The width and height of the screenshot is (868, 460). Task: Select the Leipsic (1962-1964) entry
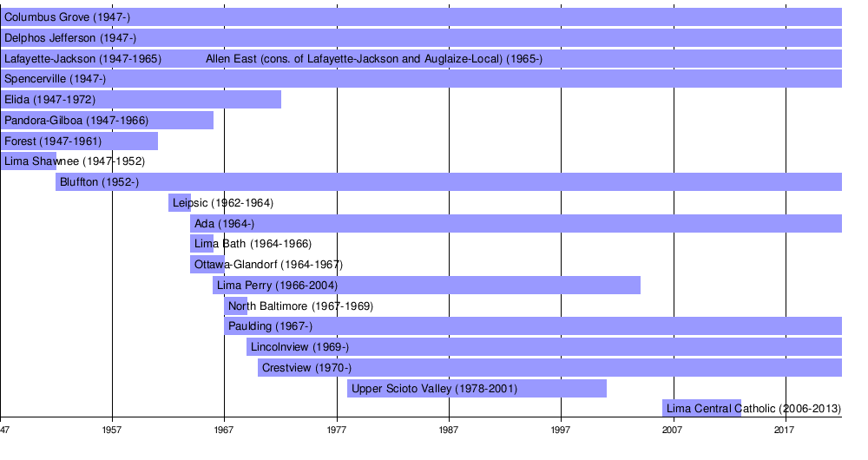[180, 203]
